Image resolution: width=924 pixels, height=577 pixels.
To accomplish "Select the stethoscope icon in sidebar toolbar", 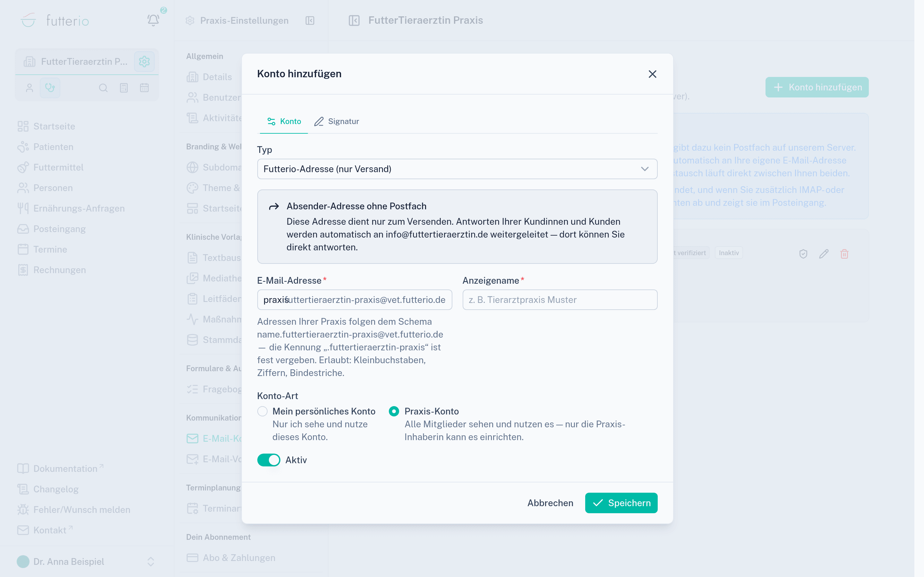I will point(50,88).
